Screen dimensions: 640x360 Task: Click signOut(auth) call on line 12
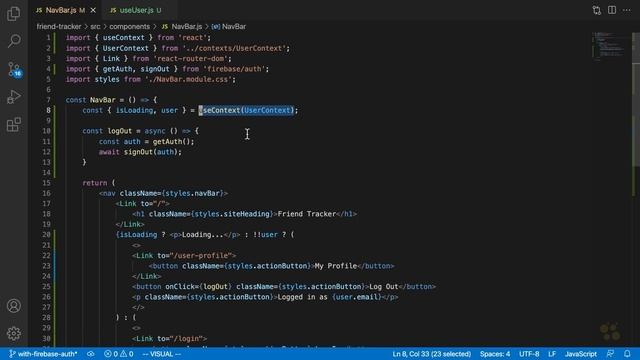(x=151, y=152)
